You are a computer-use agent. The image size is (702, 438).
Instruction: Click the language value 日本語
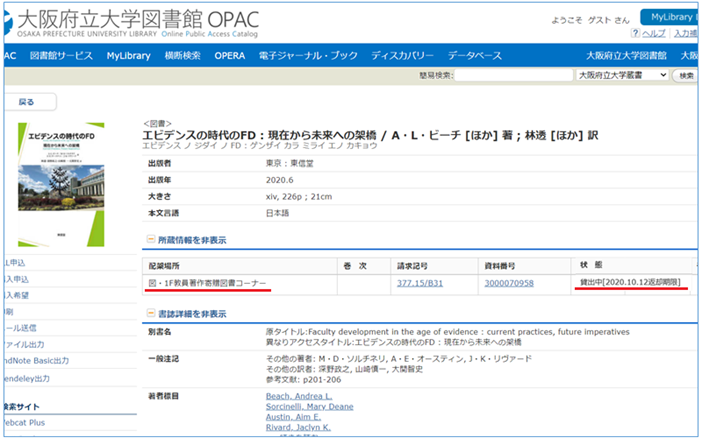(x=278, y=213)
